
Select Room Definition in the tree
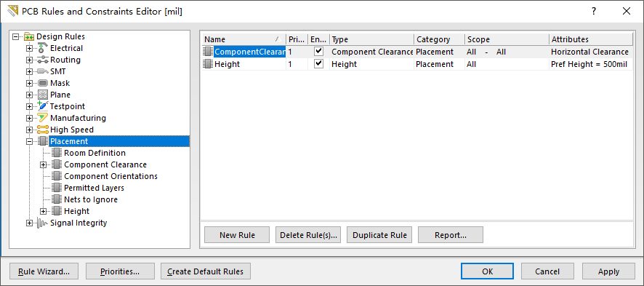[95, 153]
